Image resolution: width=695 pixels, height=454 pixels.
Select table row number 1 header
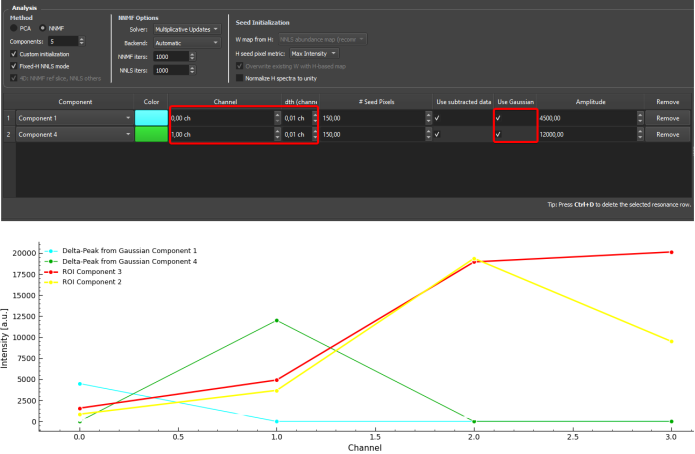point(8,118)
